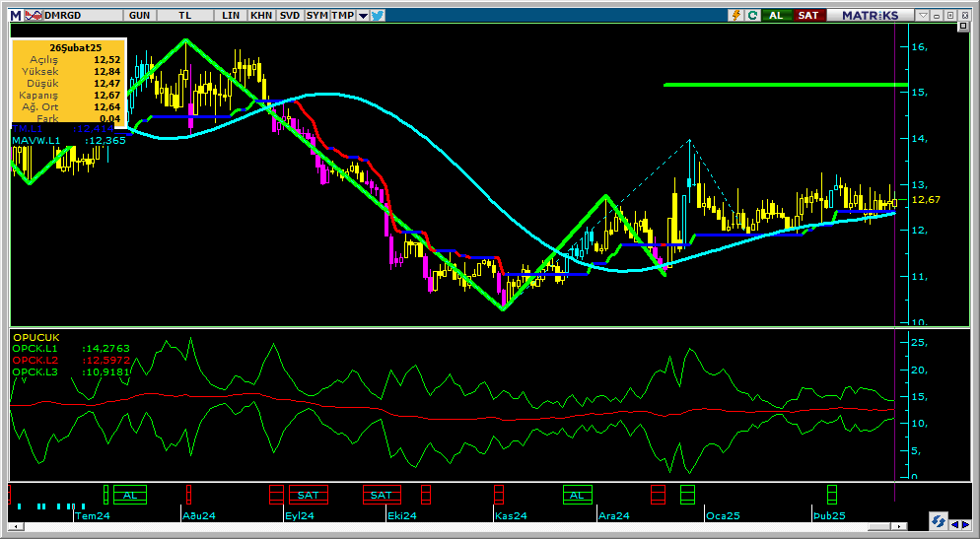Image resolution: width=980 pixels, height=539 pixels.
Task: Open the TMP template option
Action: (x=342, y=16)
